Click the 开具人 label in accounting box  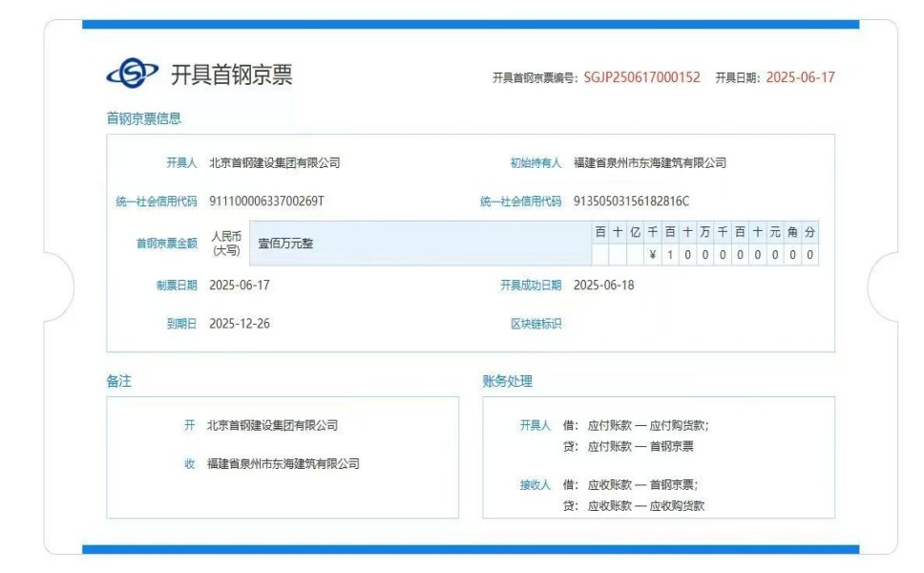pyautogui.click(x=535, y=425)
